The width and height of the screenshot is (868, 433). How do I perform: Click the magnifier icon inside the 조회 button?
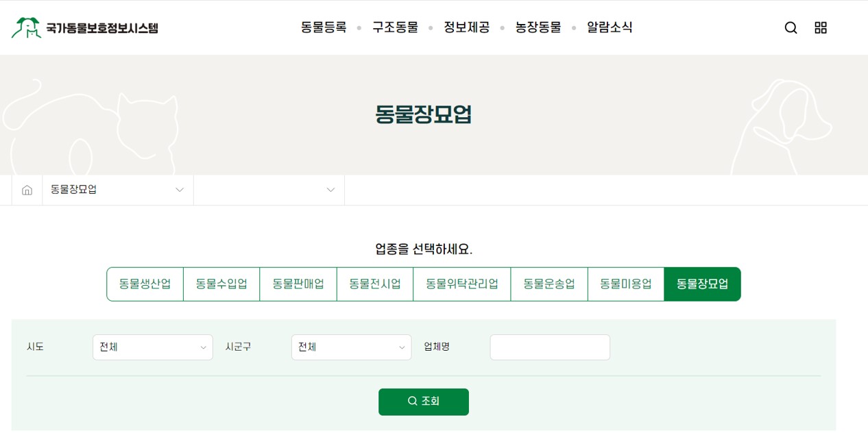(411, 401)
